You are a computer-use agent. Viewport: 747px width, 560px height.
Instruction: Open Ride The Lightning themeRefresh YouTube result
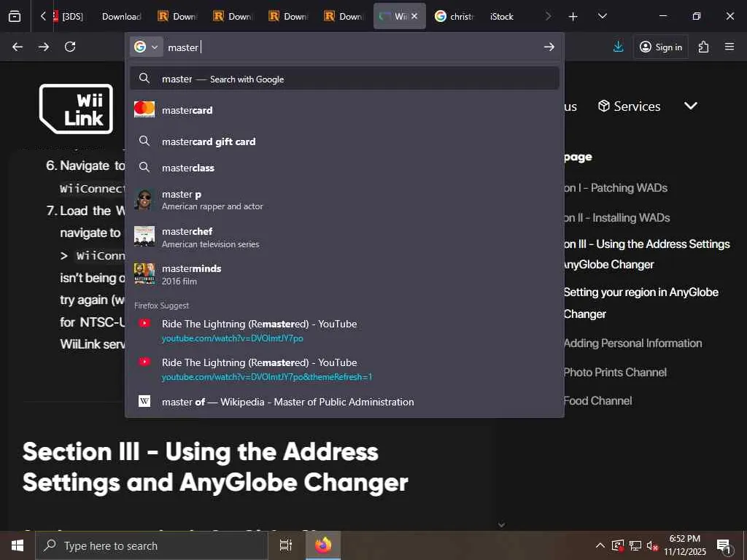(344, 369)
